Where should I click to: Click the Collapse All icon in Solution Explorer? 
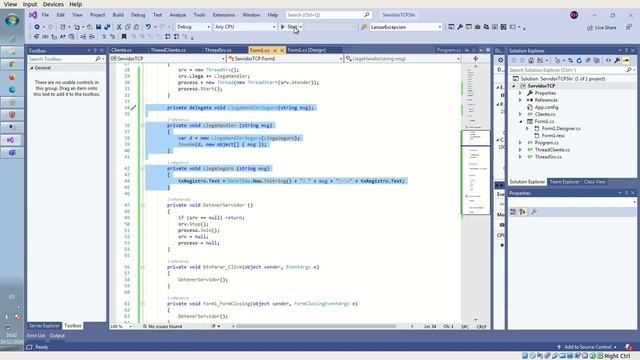pyautogui.click(x=588, y=60)
